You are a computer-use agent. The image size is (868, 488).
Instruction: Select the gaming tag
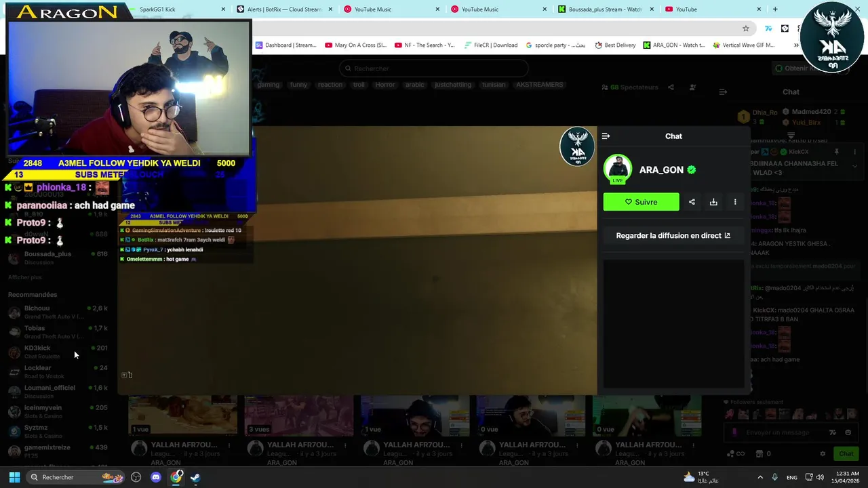(268, 85)
